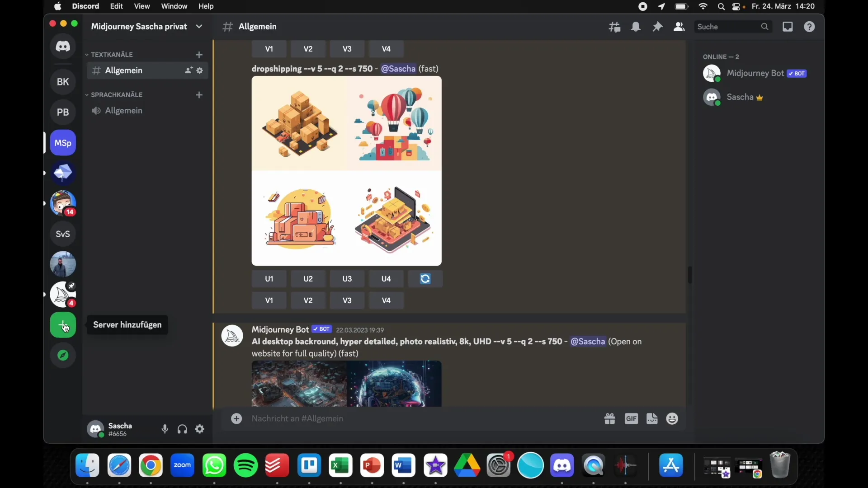The width and height of the screenshot is (868, 488).
Task: Click the @Sascha mention in the desktop background prompt
Action: [588, 342]
